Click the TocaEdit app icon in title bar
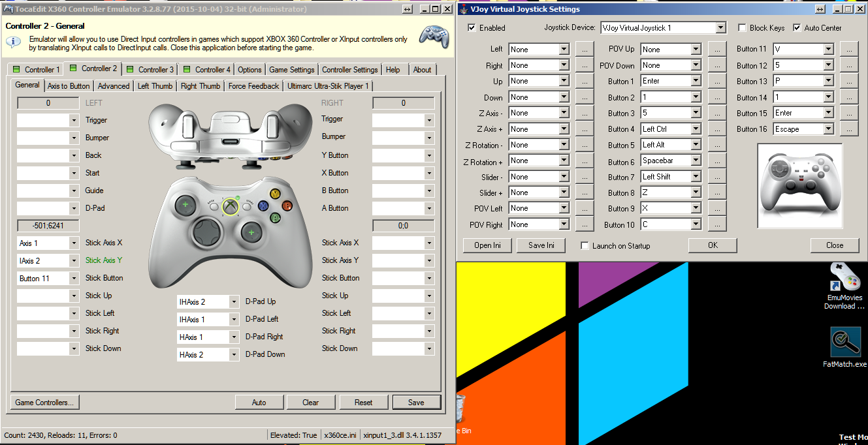 click(8, 9)
